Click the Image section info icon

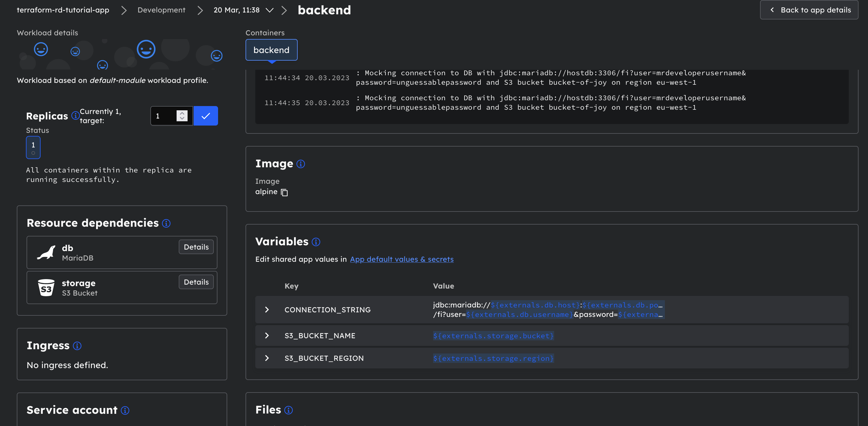coord(300,164)
